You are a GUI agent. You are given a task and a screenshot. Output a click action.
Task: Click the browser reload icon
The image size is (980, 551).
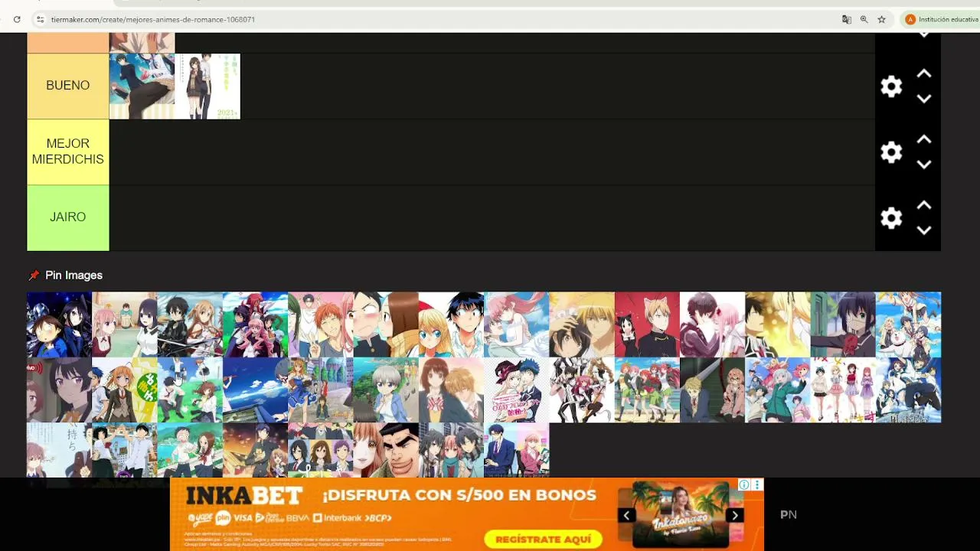click(17, 19)
